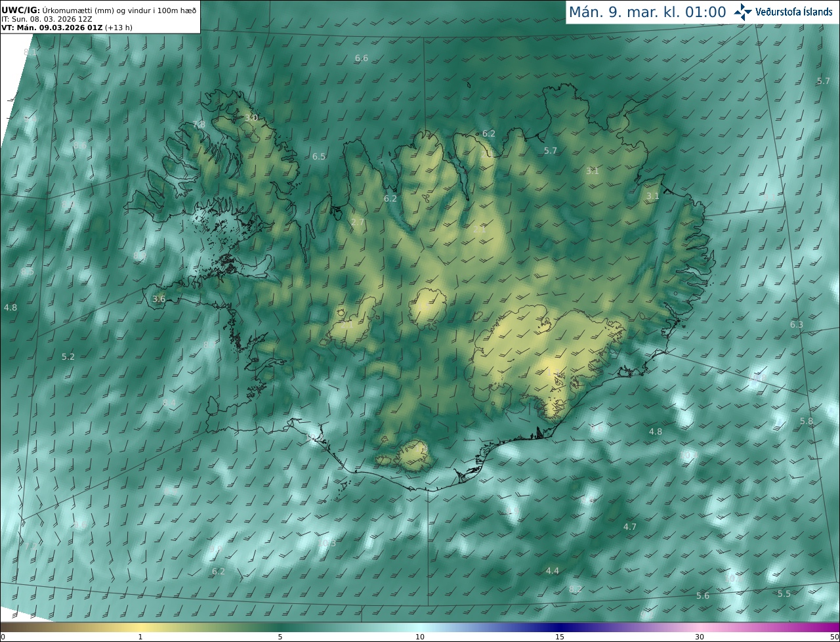This screenshot has height=642, width=840.
Task: Click the 6.6 value north of Iceland
Action: click(x=362, y=58)
